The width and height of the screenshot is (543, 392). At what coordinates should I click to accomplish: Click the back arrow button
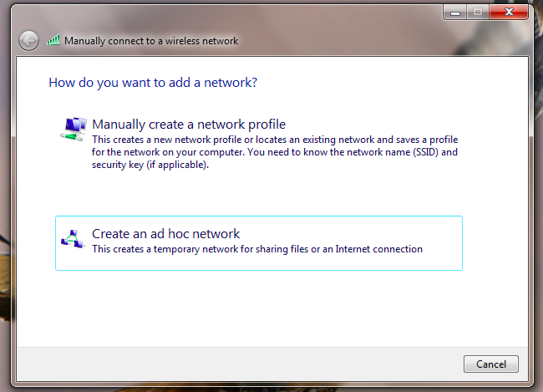pyautogui.click(x=28, y=41)
